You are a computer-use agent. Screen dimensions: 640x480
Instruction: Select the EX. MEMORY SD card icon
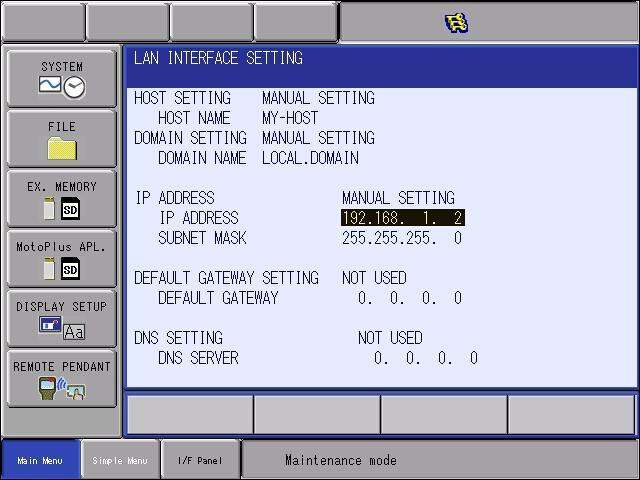pos(70,209)
